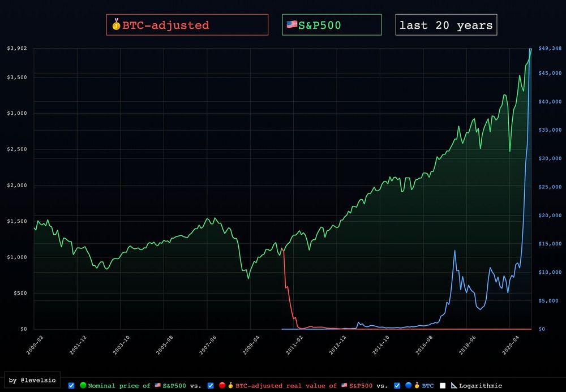
Task: Click the blue BTC legend label text
Action: click(428, 386)
